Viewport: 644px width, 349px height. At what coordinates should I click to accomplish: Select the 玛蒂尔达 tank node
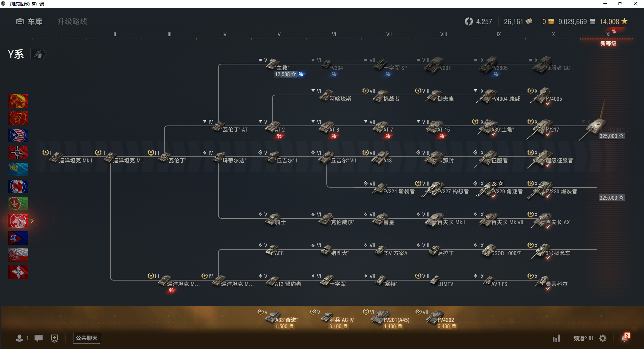[225, 158]
